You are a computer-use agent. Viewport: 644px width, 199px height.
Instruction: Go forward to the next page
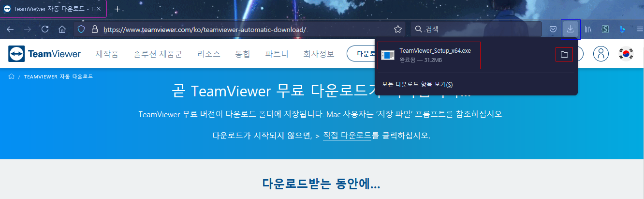click(28, 29)
